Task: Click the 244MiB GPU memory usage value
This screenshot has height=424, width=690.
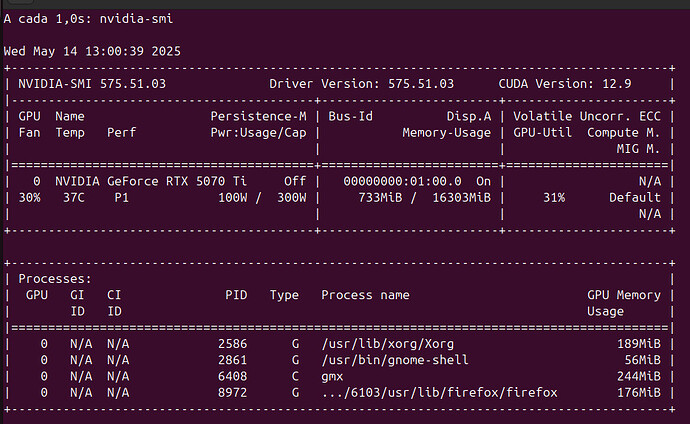Action: pos(640,376)
